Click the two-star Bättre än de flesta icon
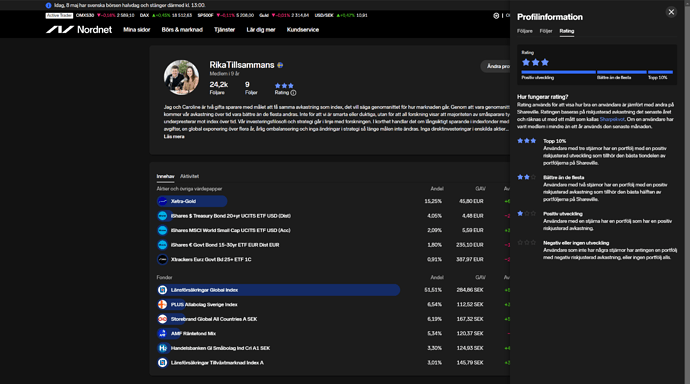Viewport: 690px width, 384px height. (527, 177)
